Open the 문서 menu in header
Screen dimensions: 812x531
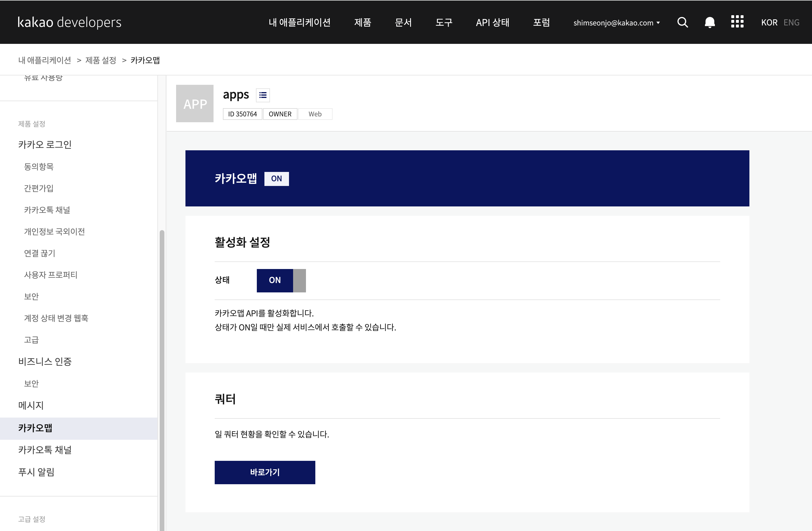pos(403,23)
